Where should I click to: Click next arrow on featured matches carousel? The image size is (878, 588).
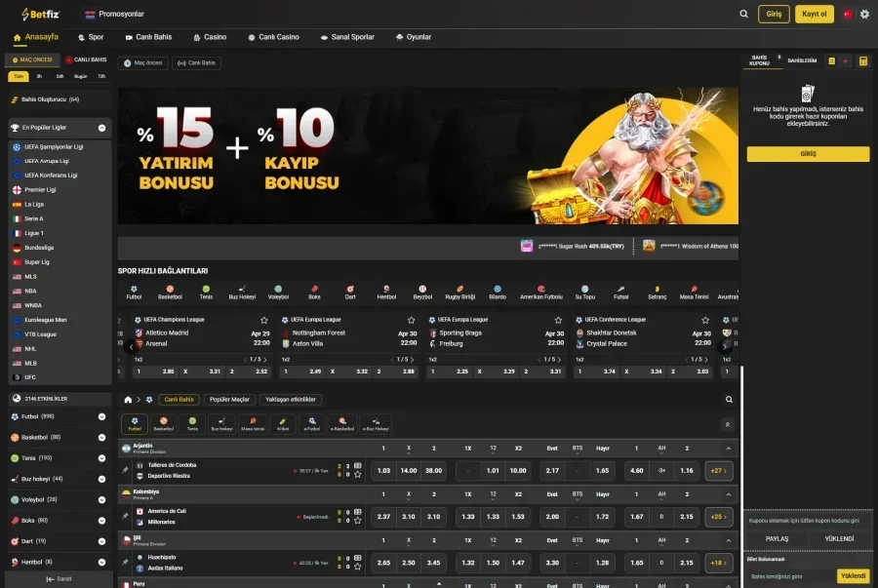(725, 347)
